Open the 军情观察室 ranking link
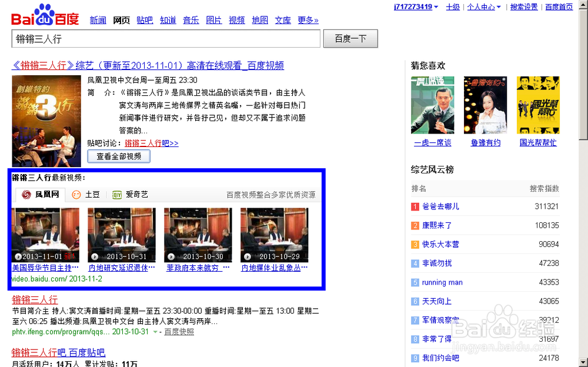 click(x=440, y=320)
